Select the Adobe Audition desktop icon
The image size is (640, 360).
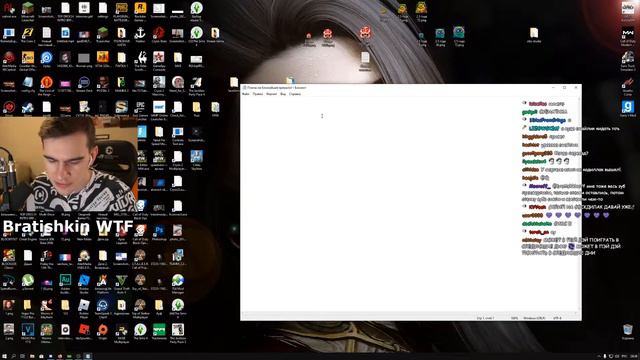coord(65,282)
